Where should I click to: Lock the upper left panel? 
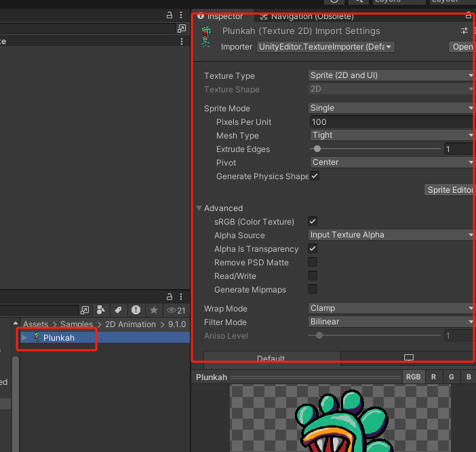tap(170, 15)
